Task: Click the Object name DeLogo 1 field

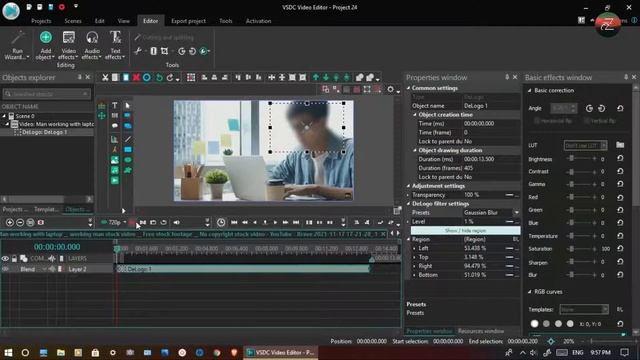Action: tap(491, 106)
